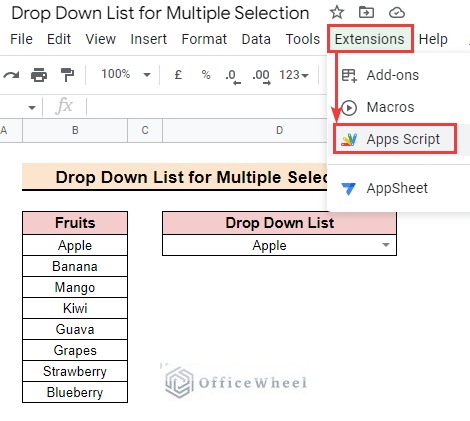Star this spreadsheet document
This screenshot has height=421, width=470.
[337, 13]
